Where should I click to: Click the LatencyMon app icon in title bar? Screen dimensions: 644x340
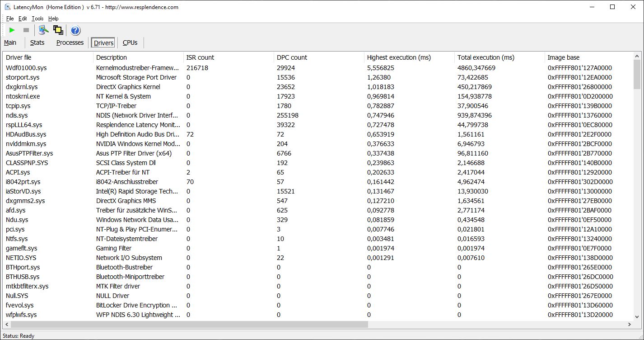coord(7,7)
